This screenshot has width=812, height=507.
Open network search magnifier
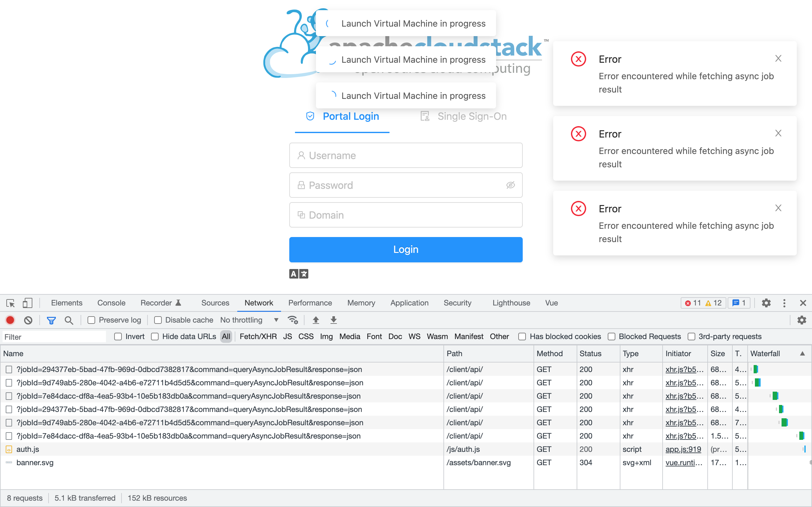click(69, 320)
